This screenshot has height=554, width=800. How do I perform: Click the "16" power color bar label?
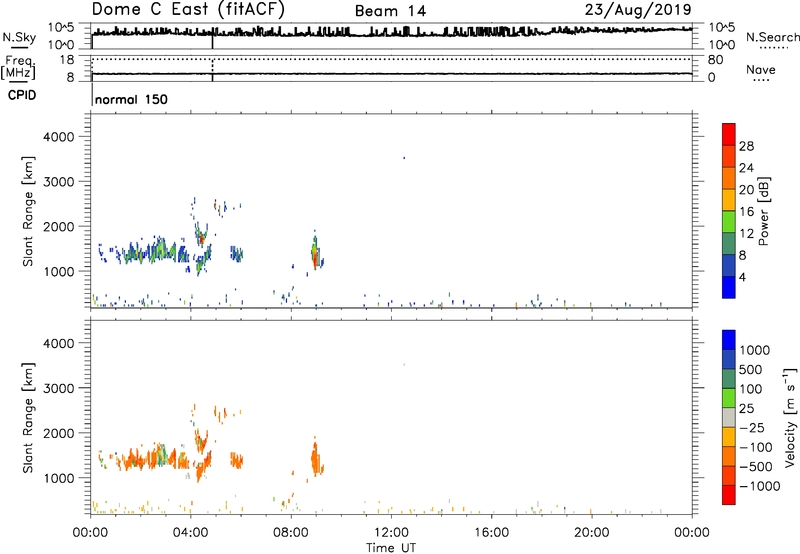[x=746, y=212]
